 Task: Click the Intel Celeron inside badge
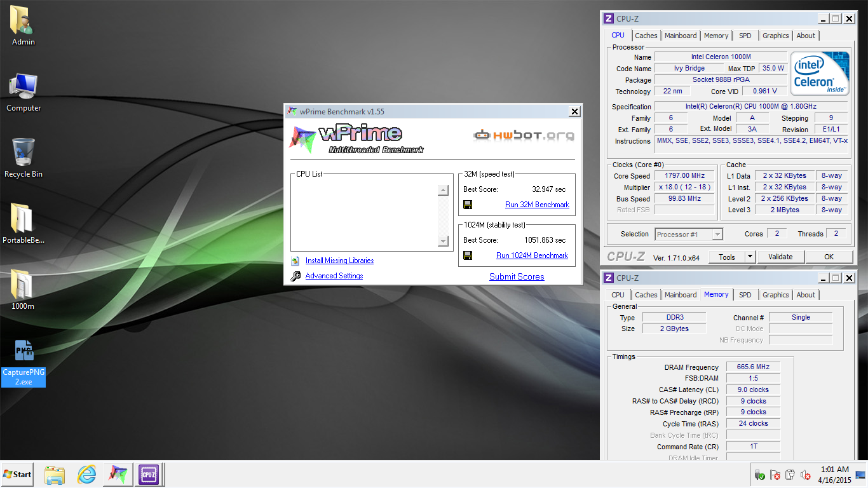(x=820, y=74)
